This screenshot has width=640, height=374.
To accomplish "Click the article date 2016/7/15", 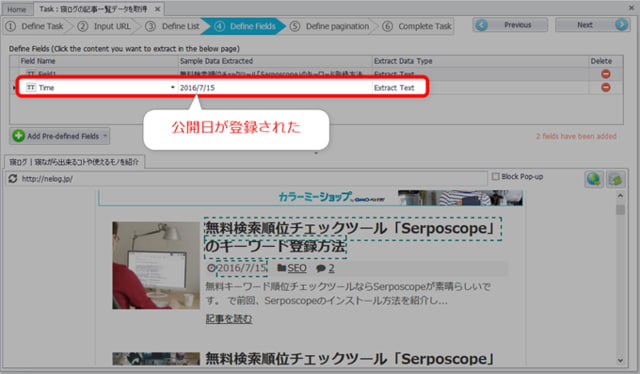I will point(242,268).
